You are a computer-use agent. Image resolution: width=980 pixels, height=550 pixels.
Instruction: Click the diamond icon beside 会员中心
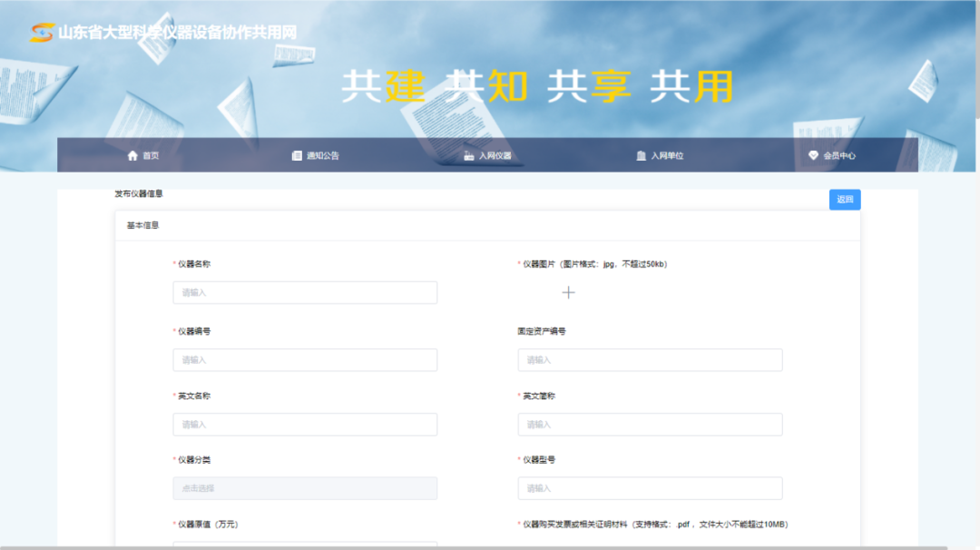point(813,155)
